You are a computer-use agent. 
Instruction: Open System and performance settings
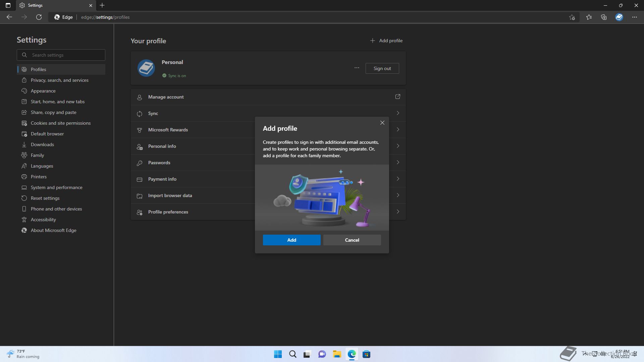pyautogui.click(x=61, y=187)
